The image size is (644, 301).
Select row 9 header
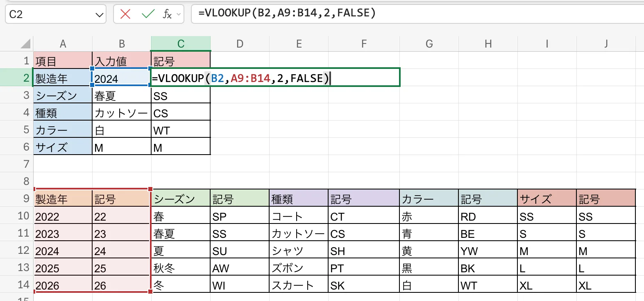pos(26,198)
